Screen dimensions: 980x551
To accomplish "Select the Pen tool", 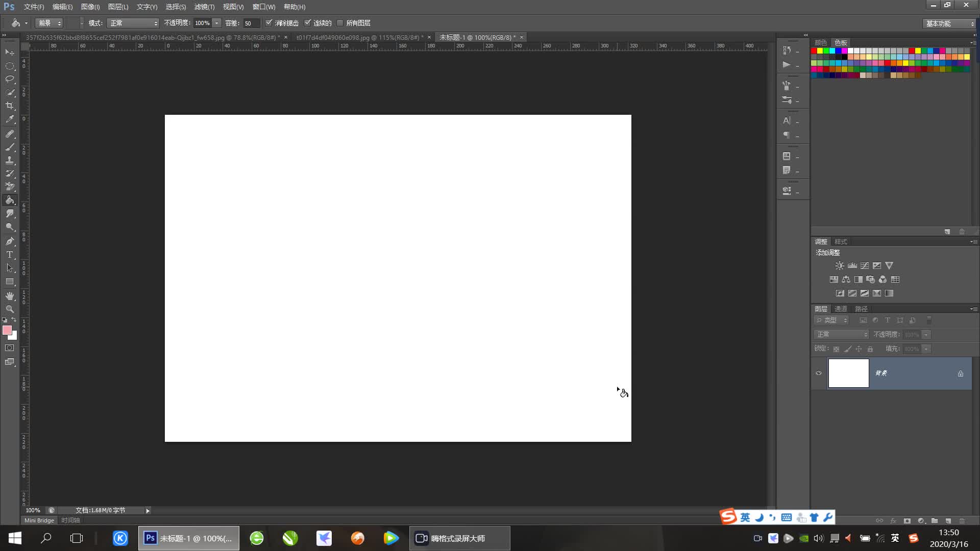I will click(10, 241).
